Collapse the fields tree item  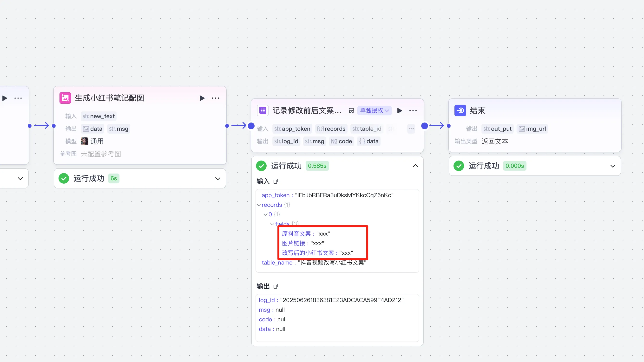coord(272,224)
